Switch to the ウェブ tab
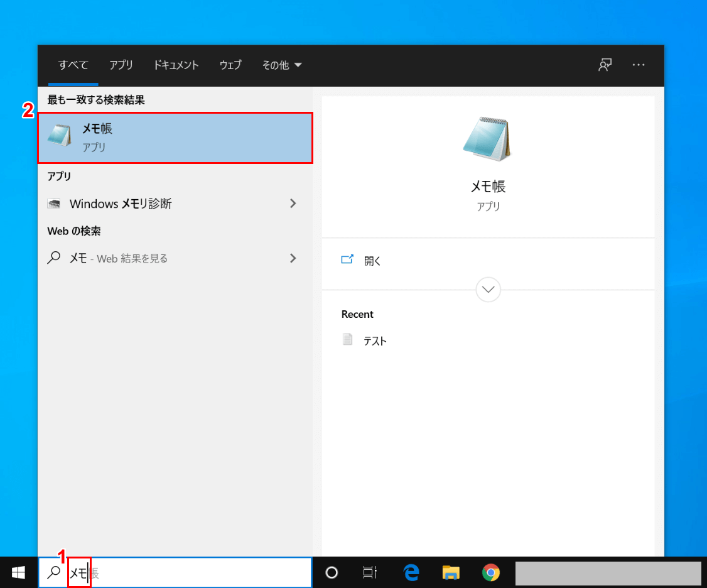 point(230,65)
